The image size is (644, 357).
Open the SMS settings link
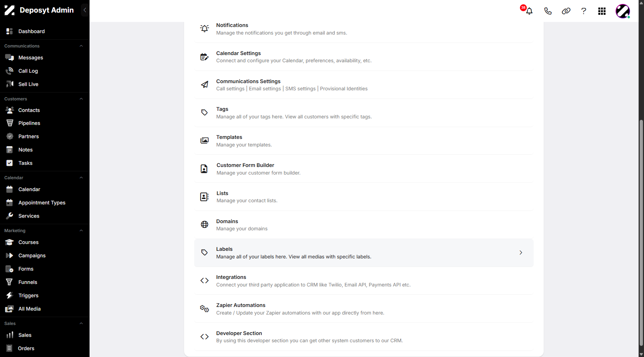tap(300, 89)
